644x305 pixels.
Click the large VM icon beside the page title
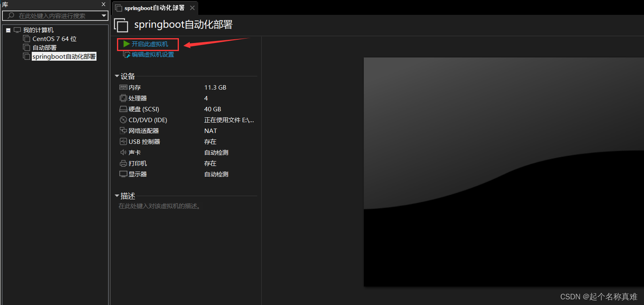click(x=121, y=25)
